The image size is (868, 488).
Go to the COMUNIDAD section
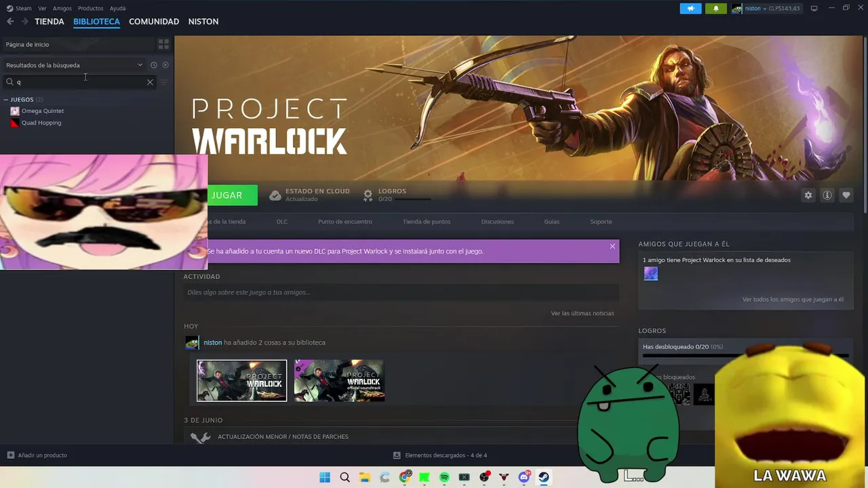click(154, 22)
